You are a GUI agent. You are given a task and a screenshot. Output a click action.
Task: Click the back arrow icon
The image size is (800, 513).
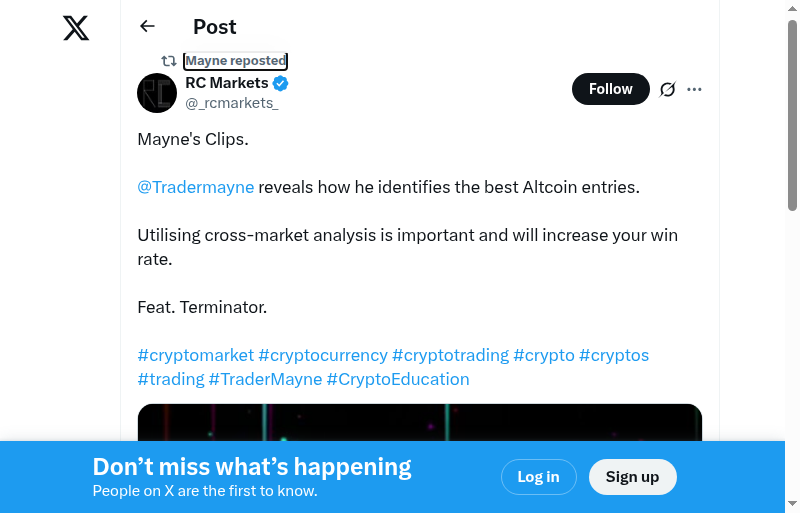(148, 26)
